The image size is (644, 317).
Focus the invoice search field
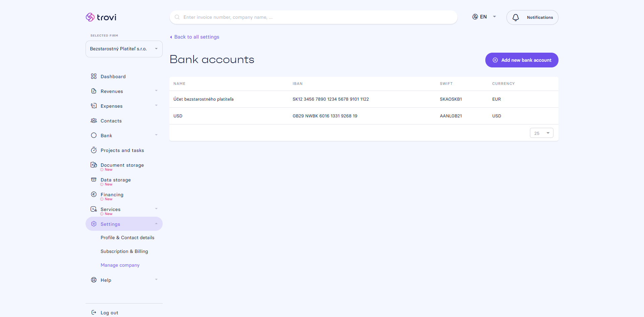coord(313,17)
